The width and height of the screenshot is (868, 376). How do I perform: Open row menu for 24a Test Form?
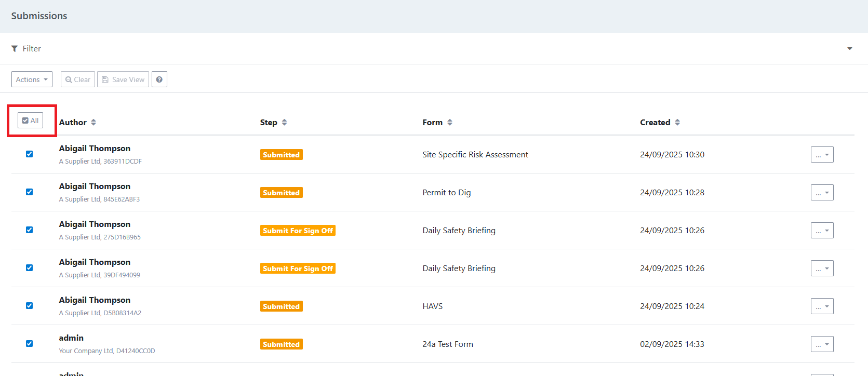point(822,344)
